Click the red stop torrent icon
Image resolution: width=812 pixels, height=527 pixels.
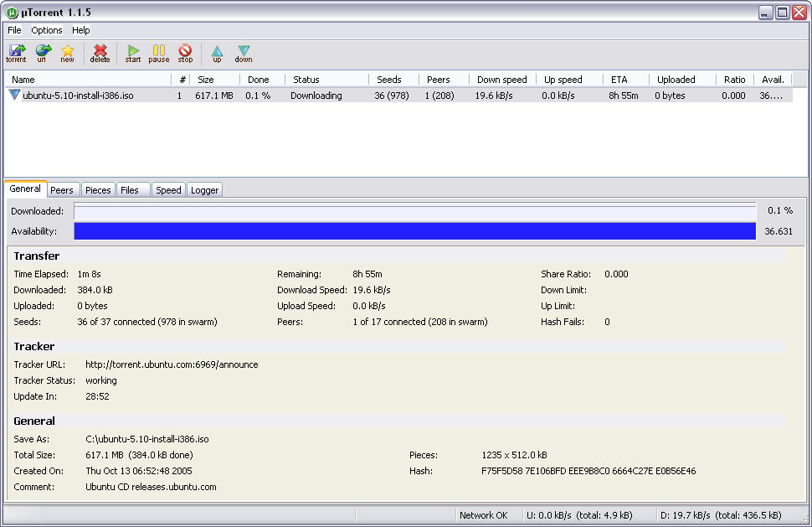click(x=185, y=54)
